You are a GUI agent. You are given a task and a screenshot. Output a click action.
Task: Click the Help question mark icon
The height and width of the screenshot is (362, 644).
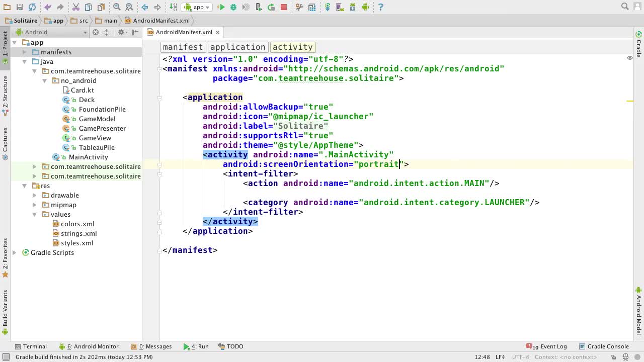click(x=381, y=7)
